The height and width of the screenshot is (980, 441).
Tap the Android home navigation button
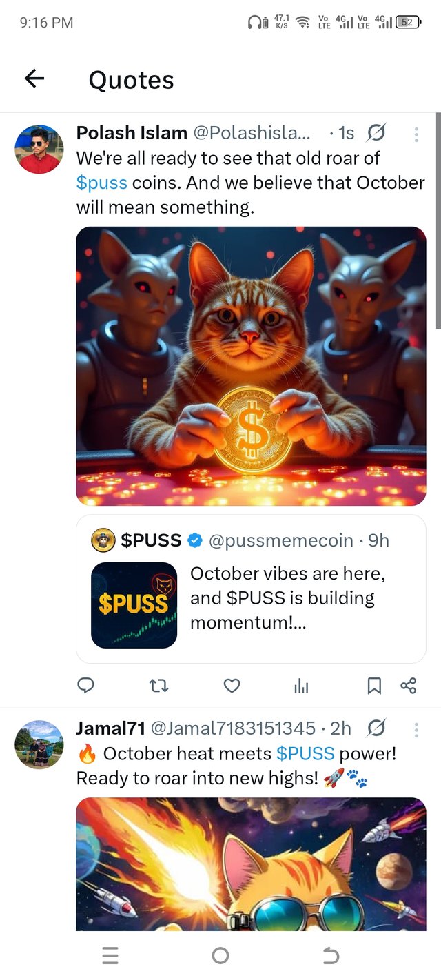(x=220, y=955)
